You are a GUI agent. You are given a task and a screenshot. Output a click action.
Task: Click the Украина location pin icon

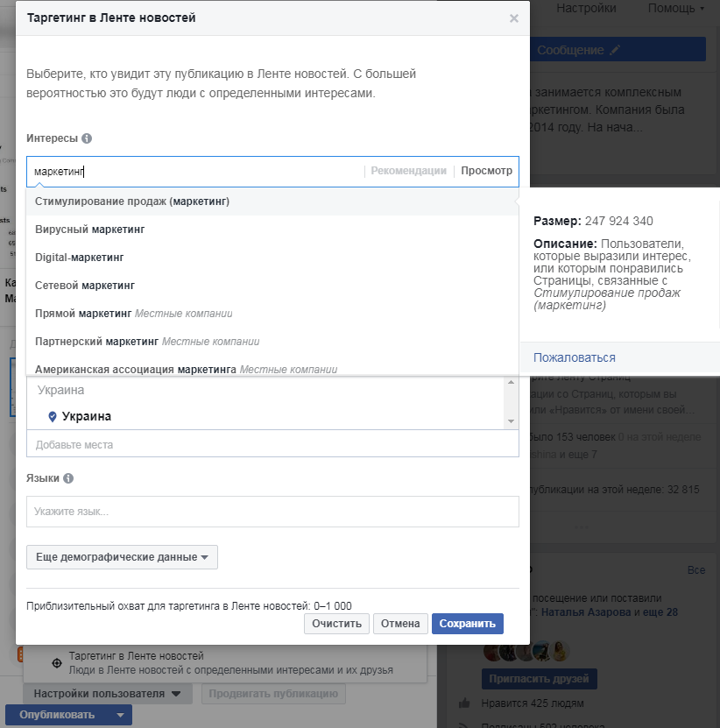tap(53, 416)
